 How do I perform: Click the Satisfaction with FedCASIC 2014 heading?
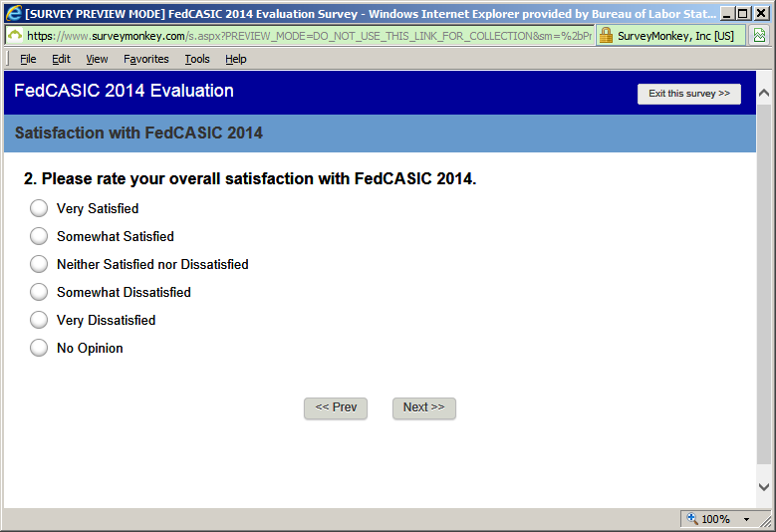click(x=138, y=133)
